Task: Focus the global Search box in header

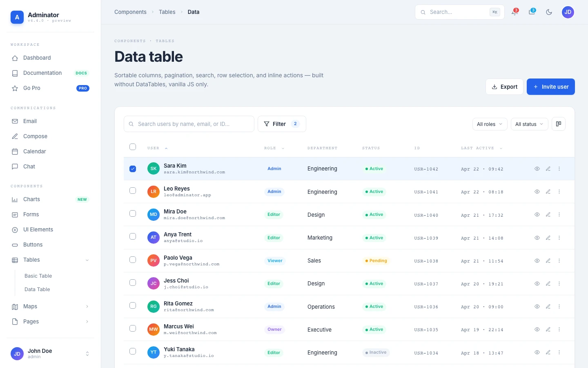Action: coord(460,12)
